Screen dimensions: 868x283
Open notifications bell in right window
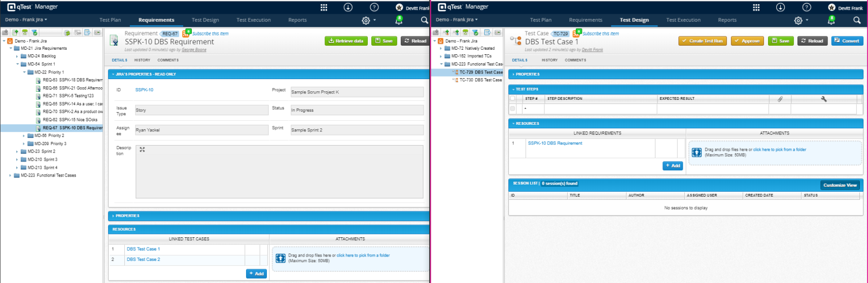tap(831, 20)
